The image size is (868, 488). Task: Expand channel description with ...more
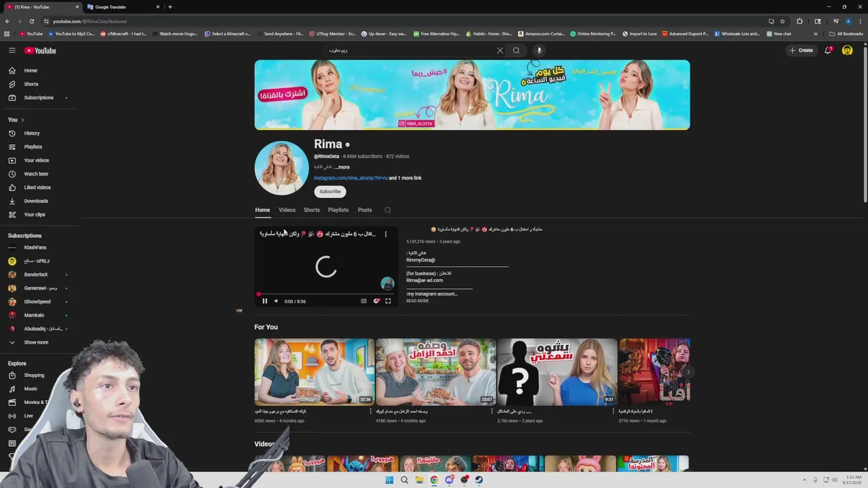(342, 167)
